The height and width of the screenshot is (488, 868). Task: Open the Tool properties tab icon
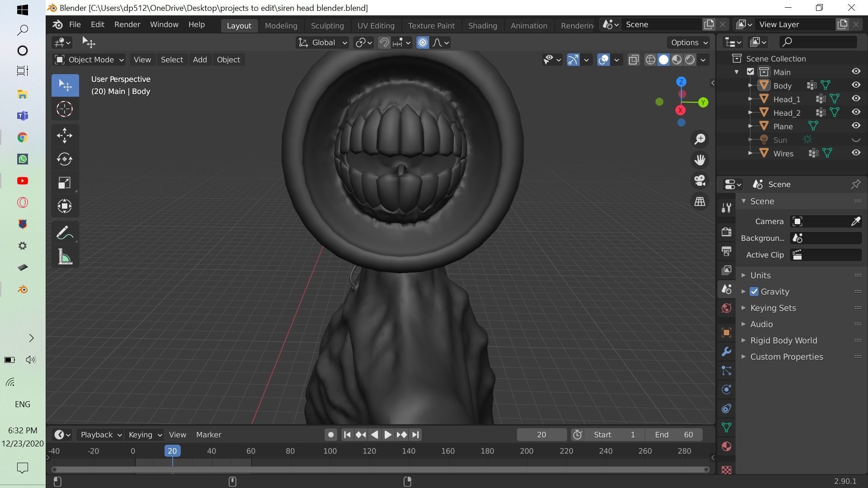point(726,207)
